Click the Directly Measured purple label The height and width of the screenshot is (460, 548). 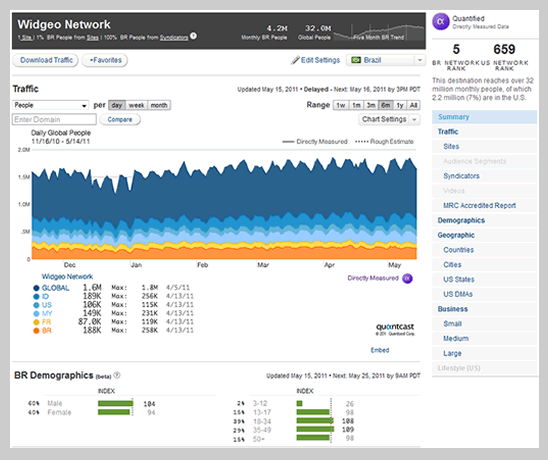[x=373, y=278]
